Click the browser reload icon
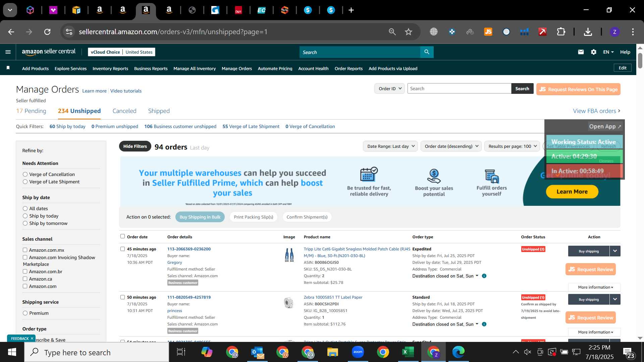Screen dimensions: 644x362 point(47,32)
